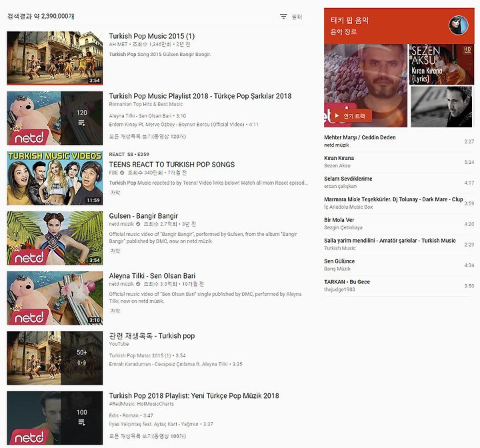Open the 50+ Turkish pop mix thumbnail
This screenshot has height=448, width=480.
coord(55,358)
